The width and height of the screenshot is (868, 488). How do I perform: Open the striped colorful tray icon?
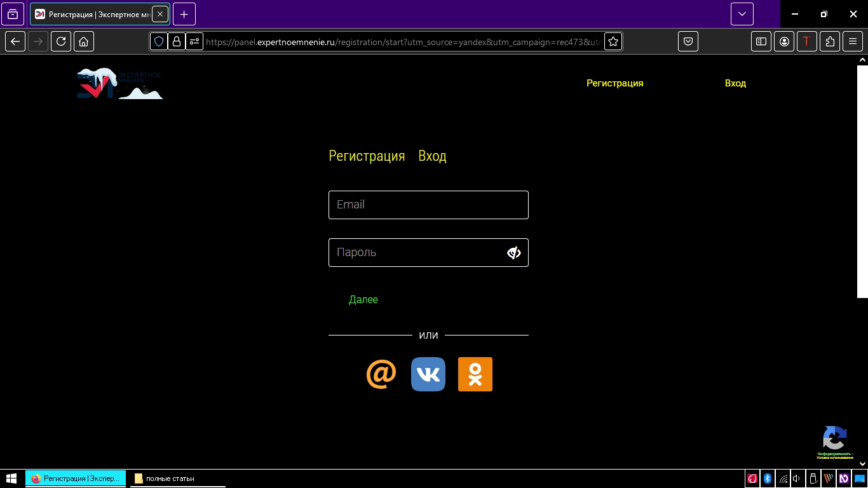(829, 478)
